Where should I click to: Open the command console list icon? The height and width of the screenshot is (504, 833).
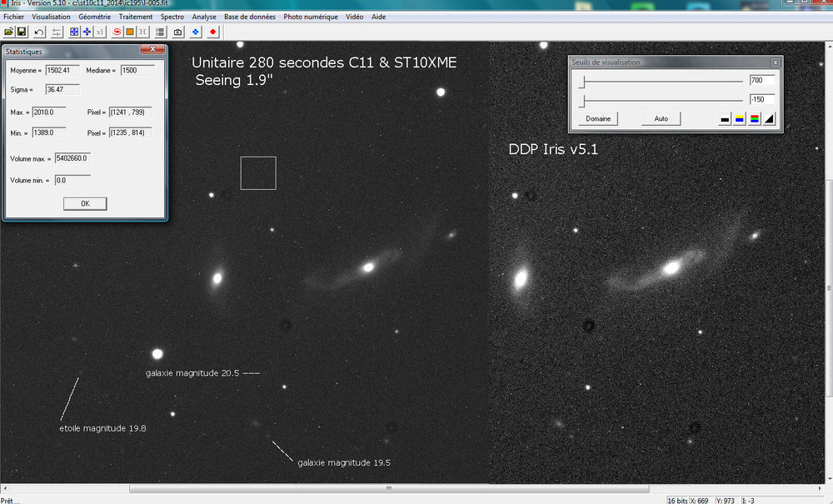[160, 32]
